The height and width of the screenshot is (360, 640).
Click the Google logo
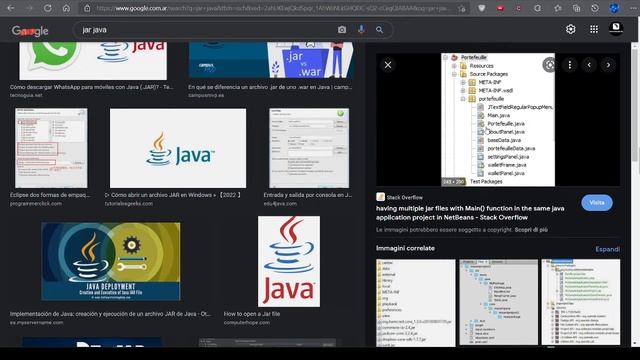point(30,31)
